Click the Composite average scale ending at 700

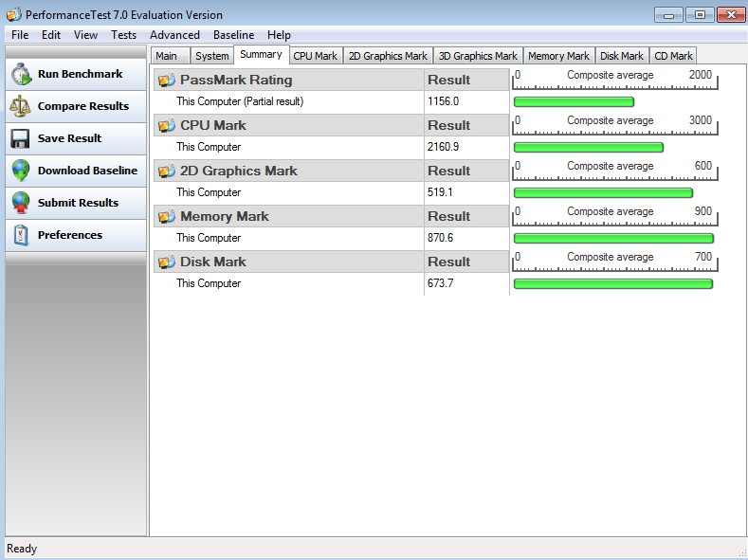click(x=615, y=262)
